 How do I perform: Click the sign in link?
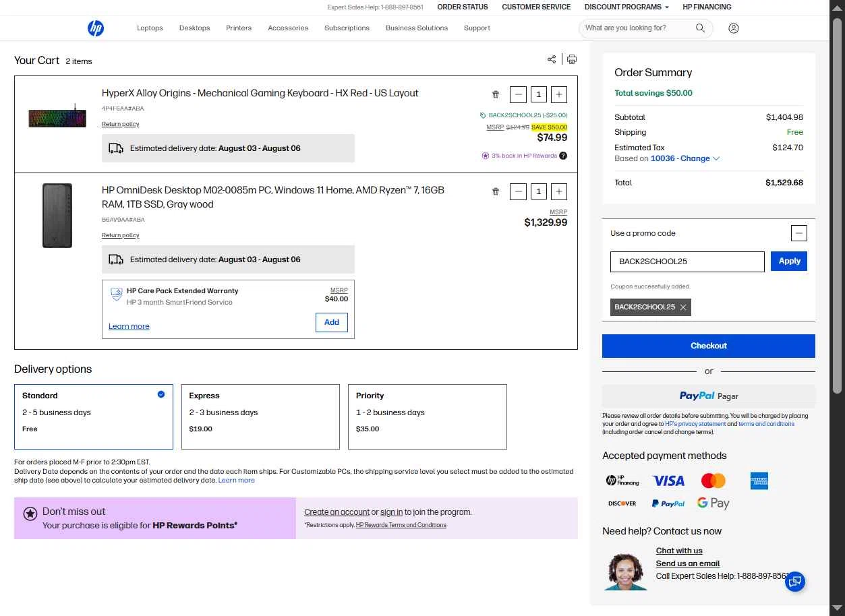[x=391, y=512]
